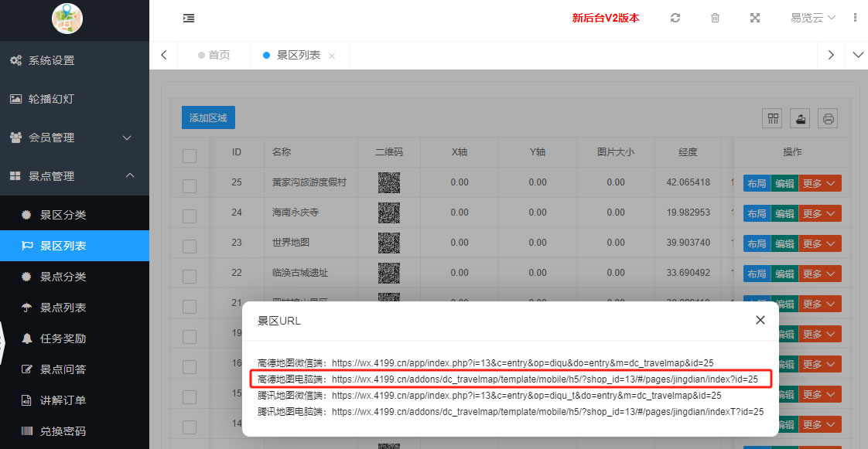Image resolution: width=868 pixels, height=449 pixels.
Task: Check the row ID 21 checkbox
Action: pos(190,306)
